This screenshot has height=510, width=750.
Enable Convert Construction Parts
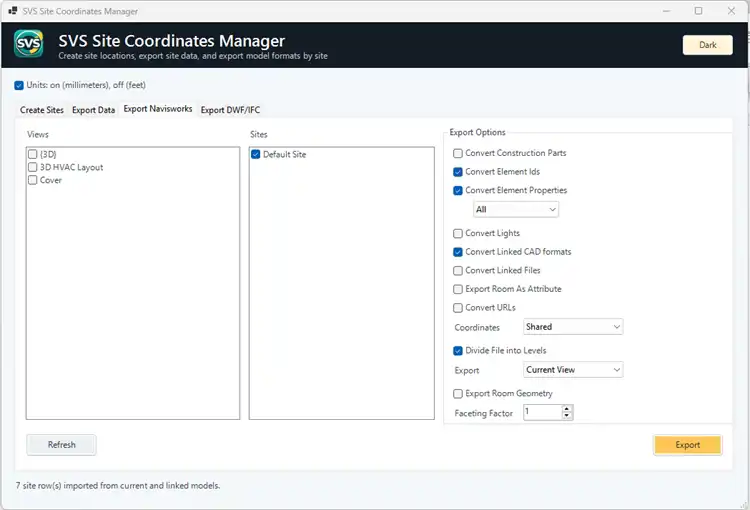point(458,153)
